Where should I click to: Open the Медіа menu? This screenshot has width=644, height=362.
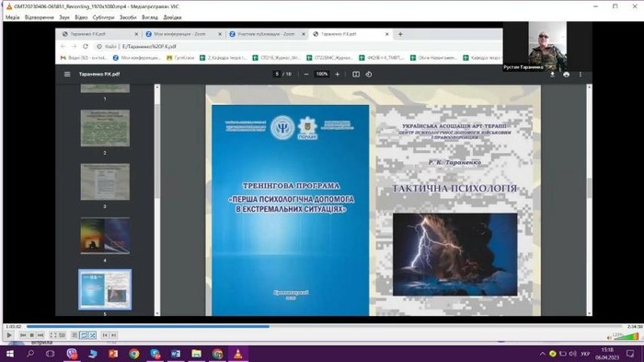[12, 18]
